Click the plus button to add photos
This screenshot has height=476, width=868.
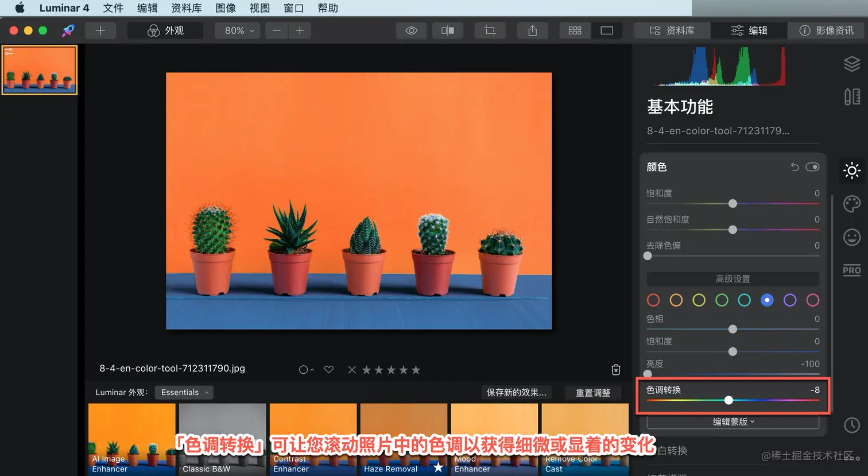(100, 30)
